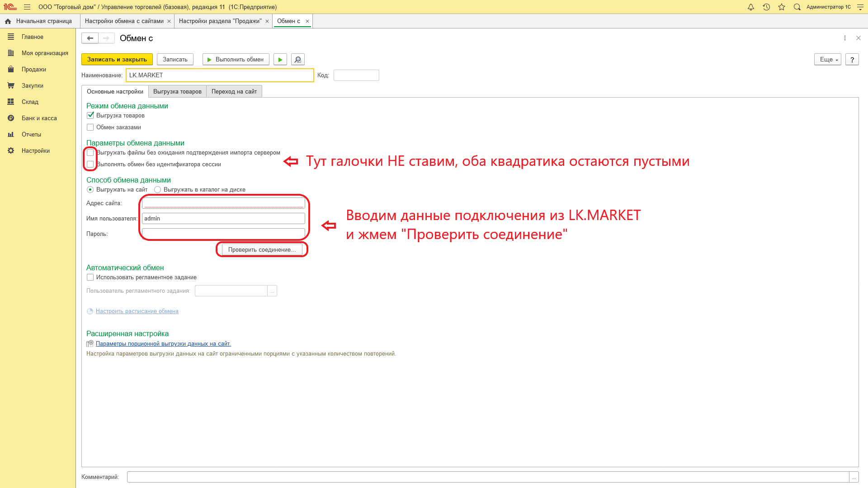Open history clock icon

click(766, 7)
